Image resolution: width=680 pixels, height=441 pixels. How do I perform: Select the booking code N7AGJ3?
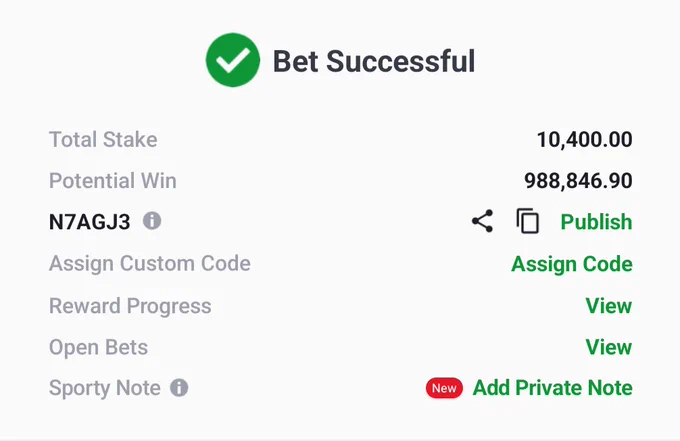point(90,222)
